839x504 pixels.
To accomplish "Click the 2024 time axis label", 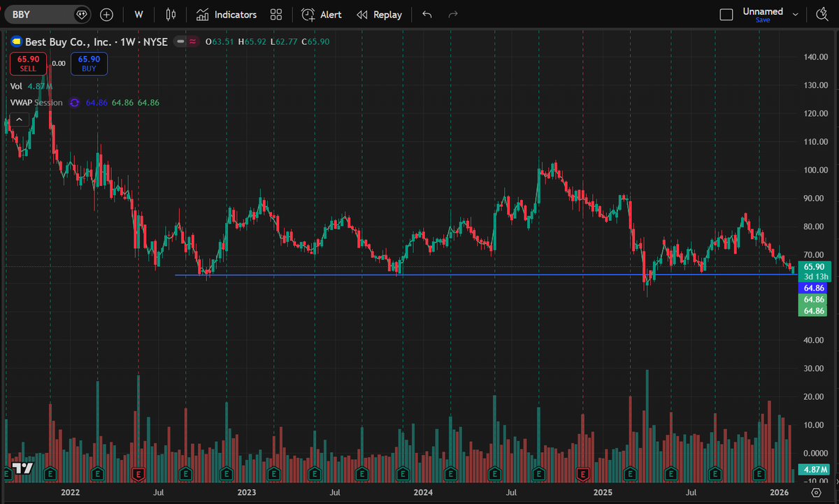I will [424, 492].
